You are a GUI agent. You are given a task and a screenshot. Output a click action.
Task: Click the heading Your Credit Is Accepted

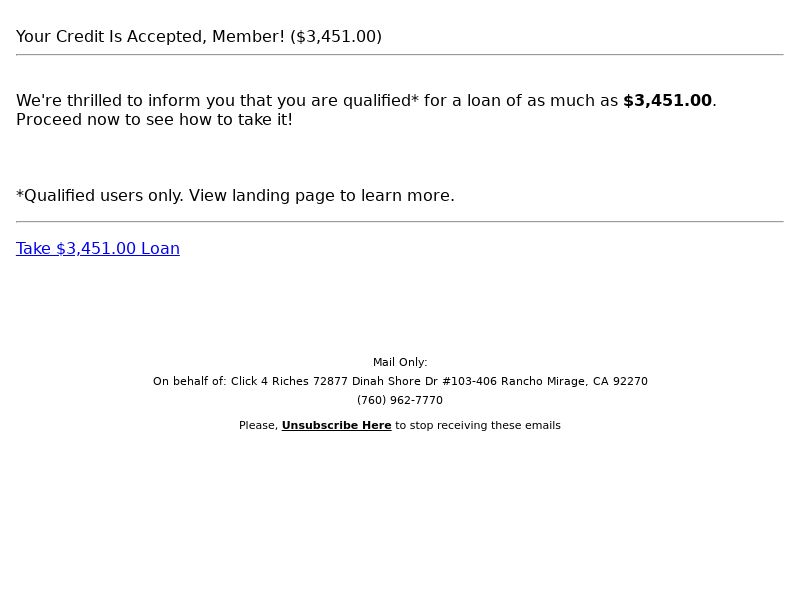[x=199, y=37]
